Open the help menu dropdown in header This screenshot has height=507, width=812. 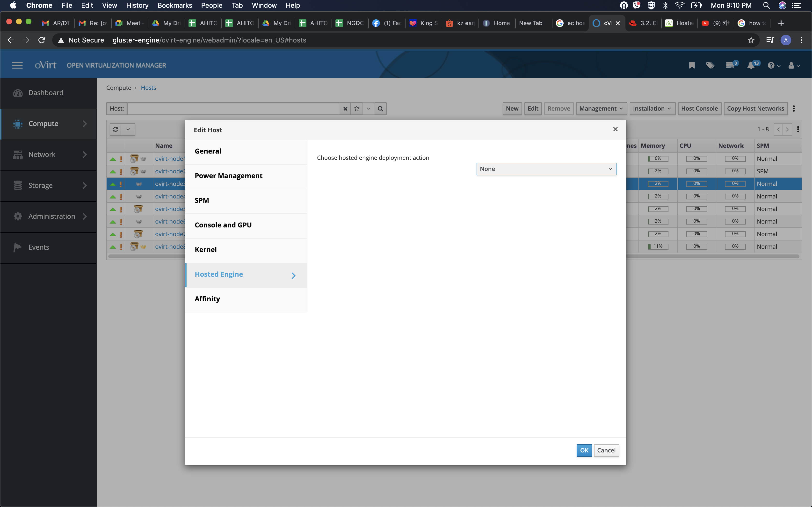[773, 65]
